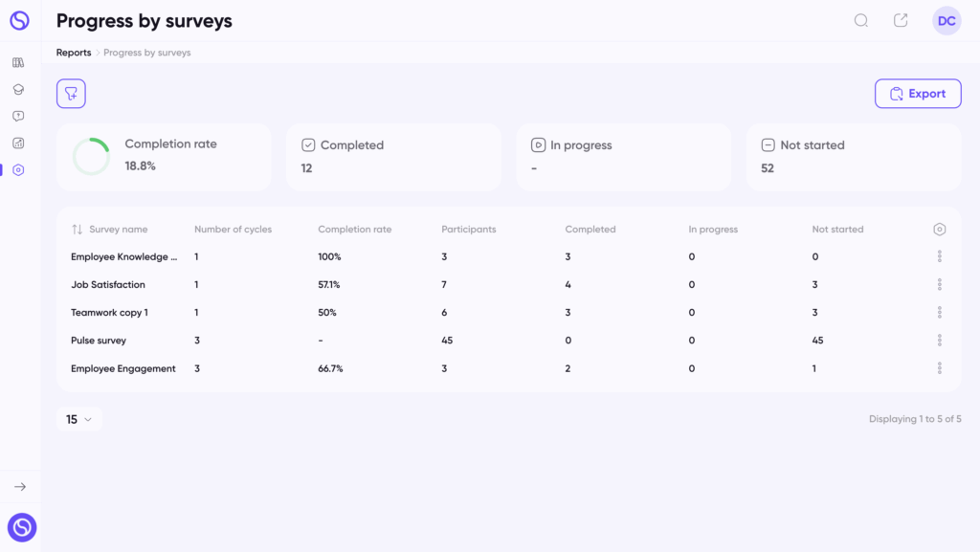Open the rows-per-page dropdown showing 15
The image size is (980, 552).
(x=78, y=419)
